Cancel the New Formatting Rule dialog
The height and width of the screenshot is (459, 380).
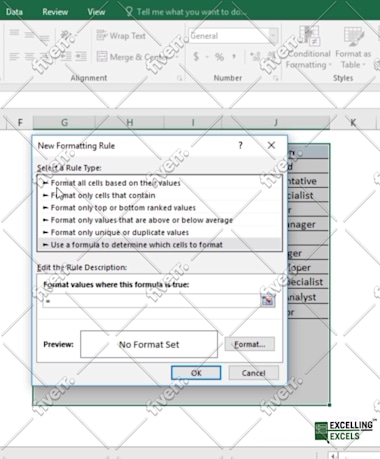254,373
